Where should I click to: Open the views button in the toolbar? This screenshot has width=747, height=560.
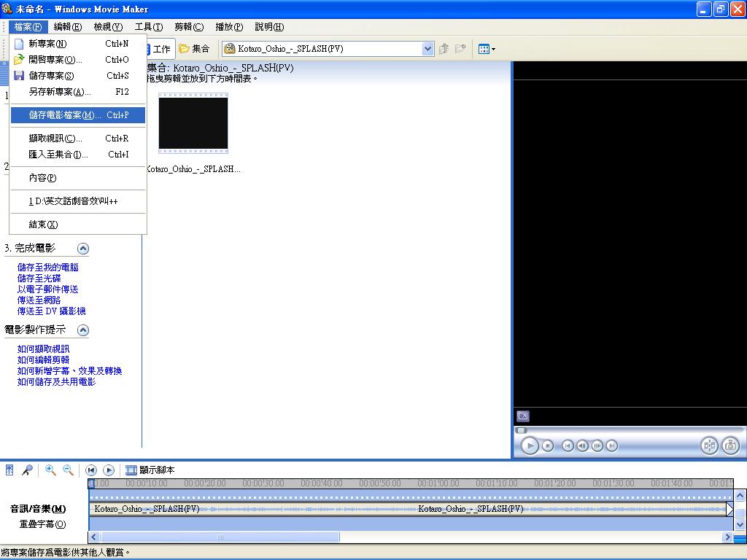(x=487, y=49)
